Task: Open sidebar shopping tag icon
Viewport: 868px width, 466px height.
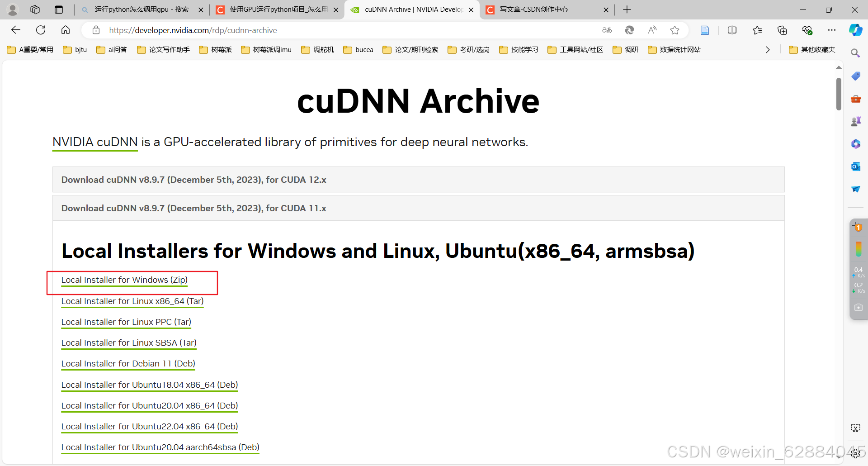Action: point(856,76)
